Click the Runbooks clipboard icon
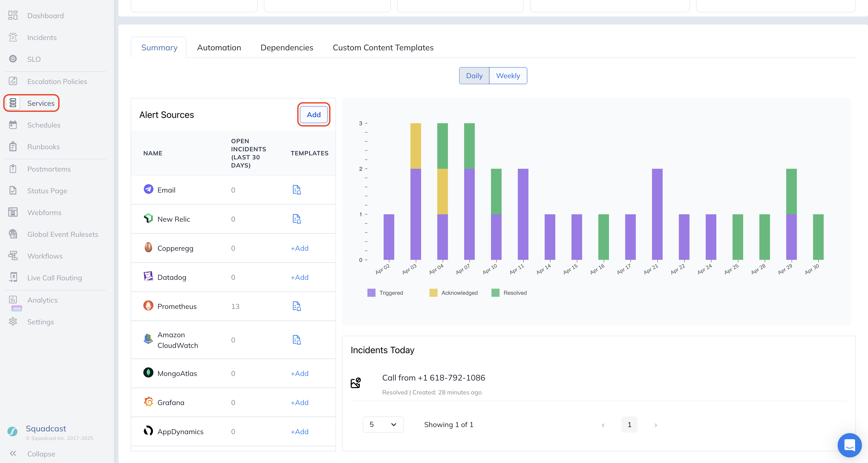The width and height of the screenshot is (868, 463). click(x=13, y=147)
